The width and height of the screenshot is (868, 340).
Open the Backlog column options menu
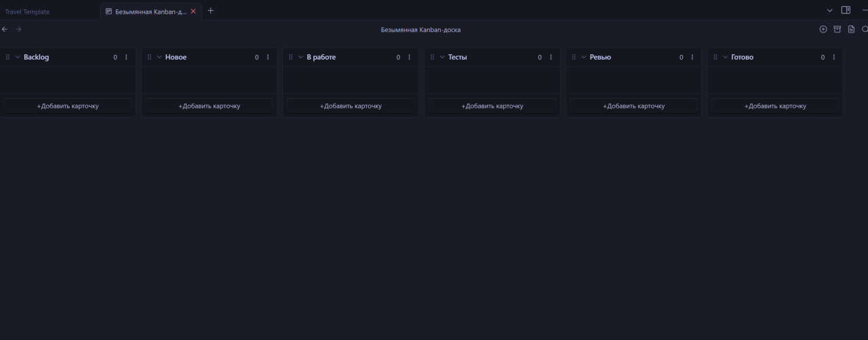126,58
